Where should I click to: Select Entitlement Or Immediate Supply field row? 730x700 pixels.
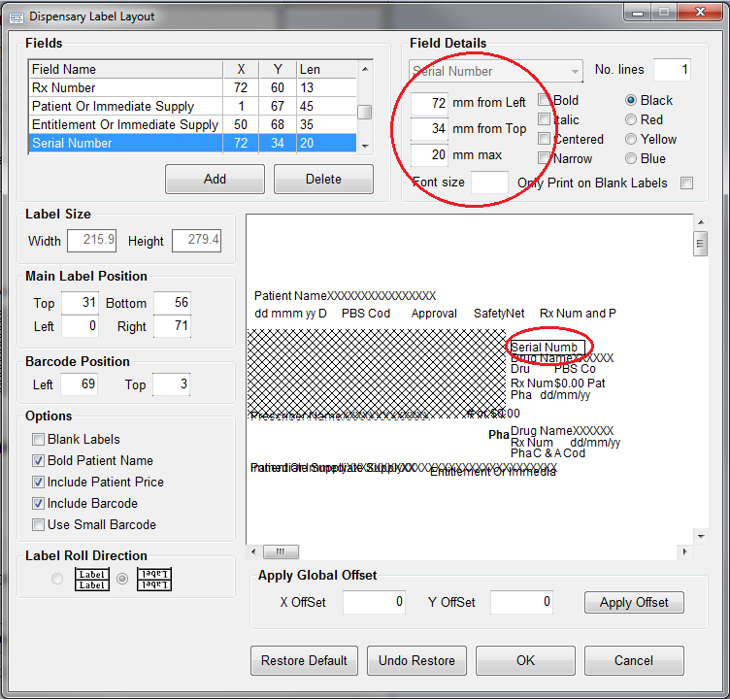click(126, 125)
